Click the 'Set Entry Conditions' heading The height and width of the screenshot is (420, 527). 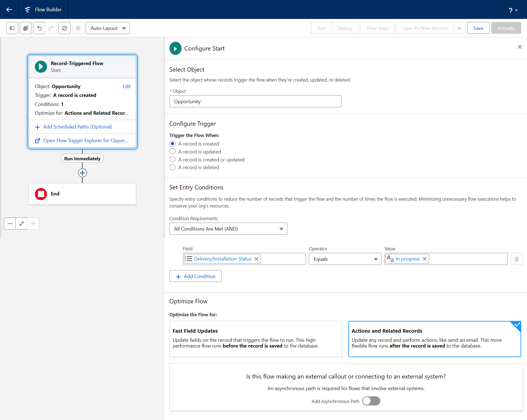196,187
